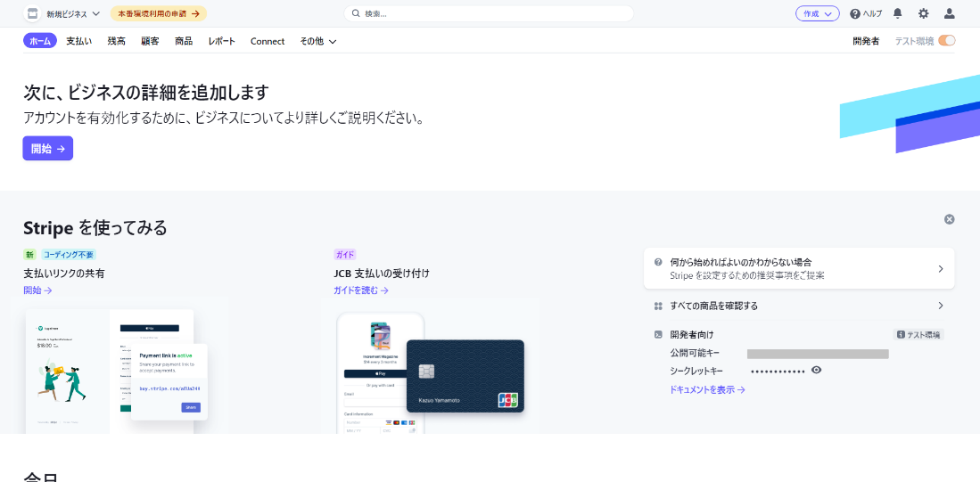Open the 作成 dropdown button
This screenshot has width=980, height=482.
pyautogui.click(x=818, y=13)
